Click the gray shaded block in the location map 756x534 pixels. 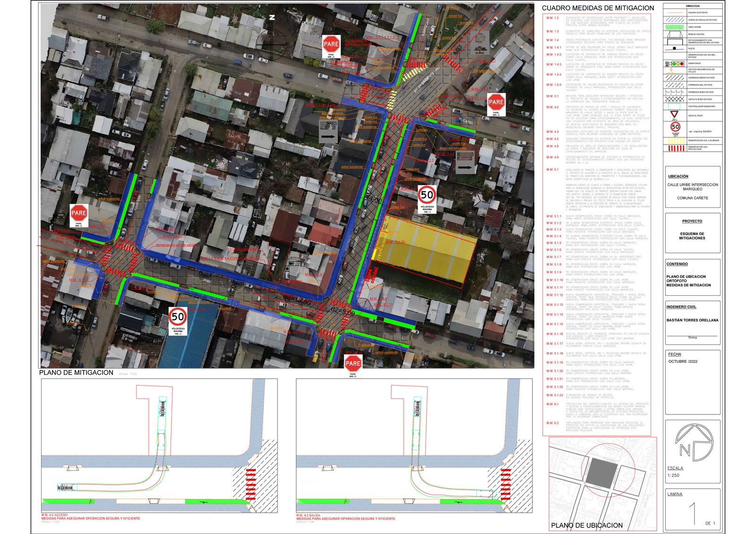pos(601,474)
